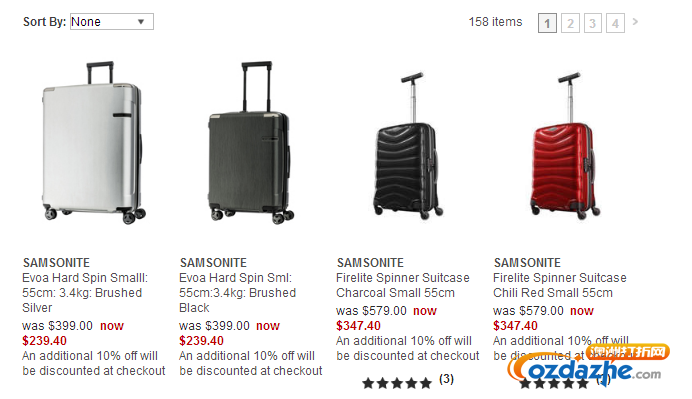The height and width of the screenshot is (399, 692).
Task: Open Evoa Hard Spin Brushed Silver link
Action: tap(85, 293)
